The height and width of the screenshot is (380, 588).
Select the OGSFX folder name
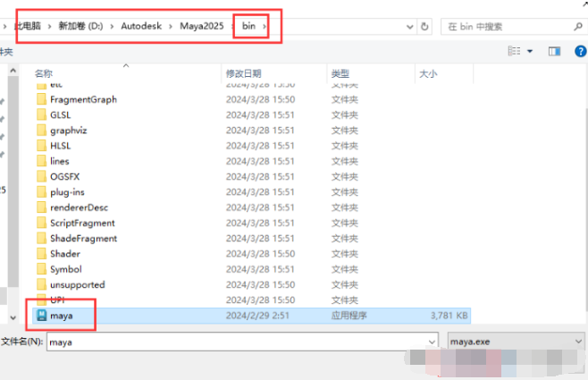(x=65, y=176)
